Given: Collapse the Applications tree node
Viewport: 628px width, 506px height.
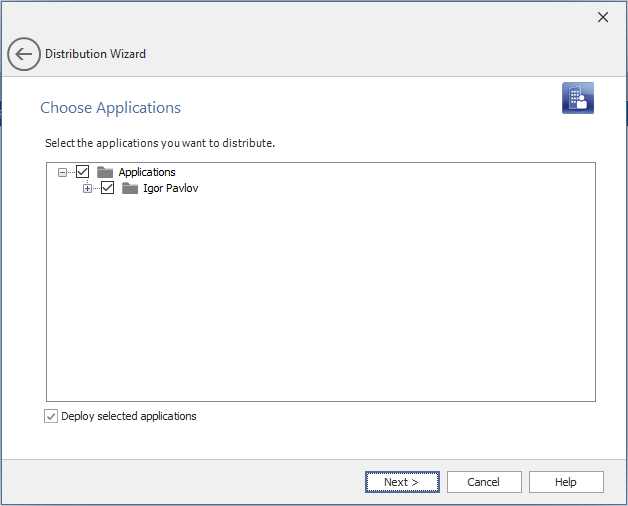Looking at the screenshot, I should (x=63, y=172).
